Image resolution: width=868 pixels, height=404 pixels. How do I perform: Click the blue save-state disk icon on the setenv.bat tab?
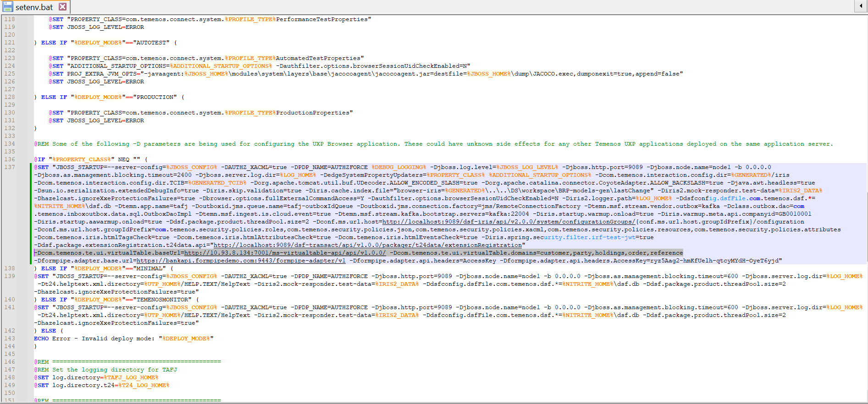(x=7, y=7)
